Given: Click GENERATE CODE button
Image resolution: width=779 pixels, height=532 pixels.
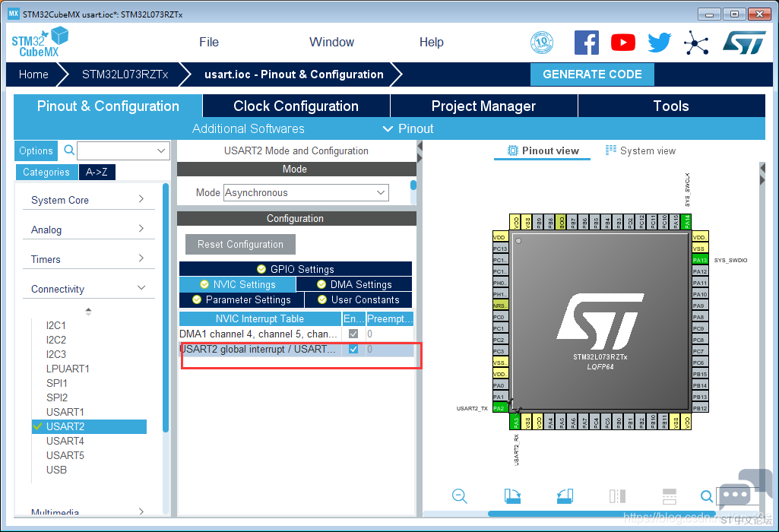Looking at the screenshot, I should (592, 74).
